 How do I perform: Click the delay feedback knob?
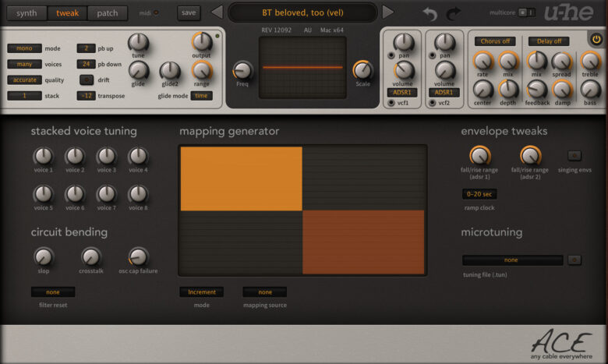[537, 90]
